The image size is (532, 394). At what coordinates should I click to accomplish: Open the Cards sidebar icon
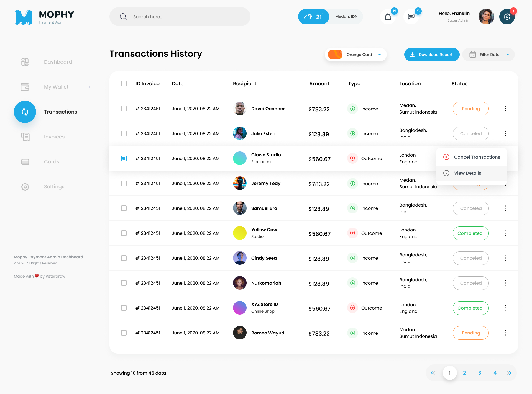click(x=25, y=162)
